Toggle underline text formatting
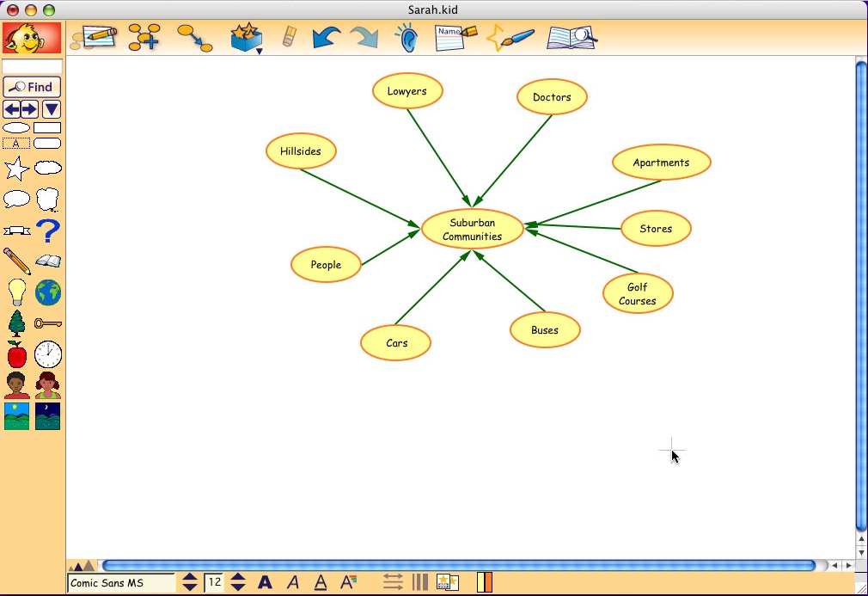 click(x=321, y=582)
